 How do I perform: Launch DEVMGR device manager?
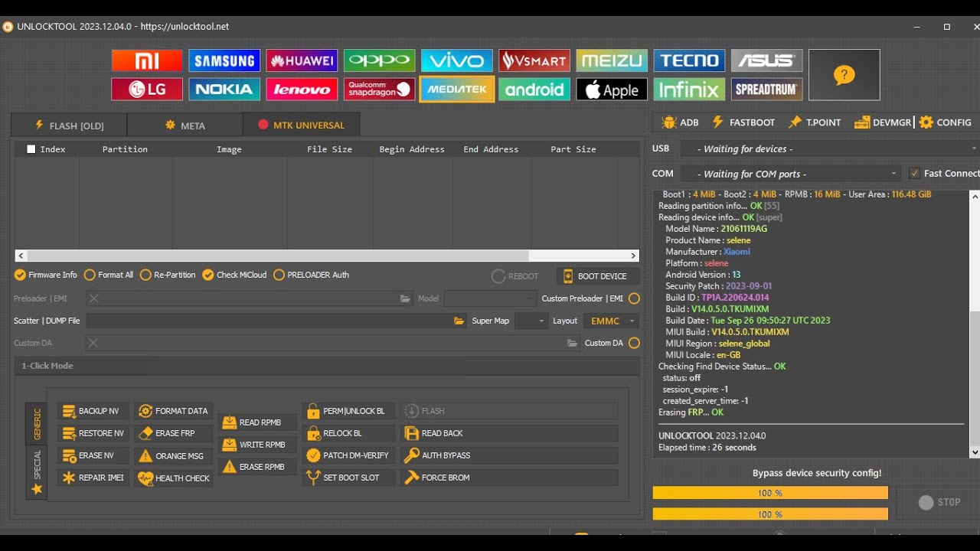click(883, 122)
